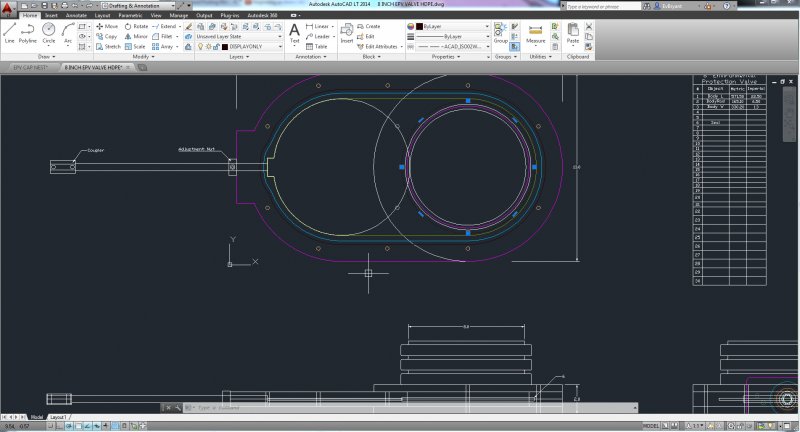Toggle the DISPLAYONLY layer light bulb on/off

click(x=198, y=47)
